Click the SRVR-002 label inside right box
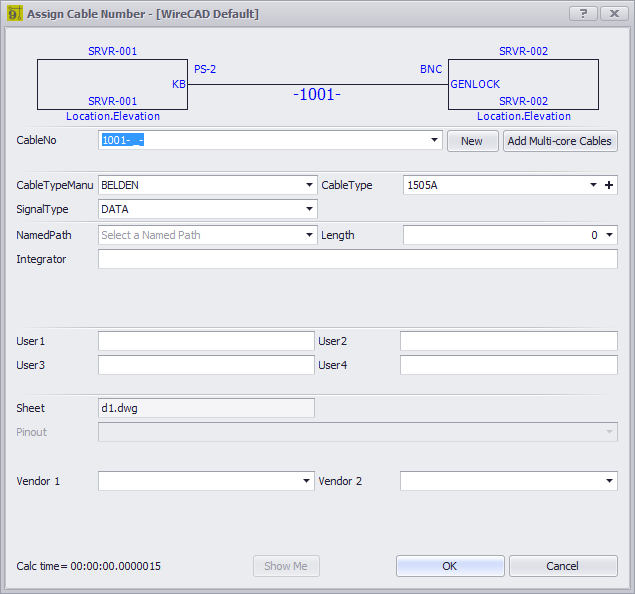 523,101
